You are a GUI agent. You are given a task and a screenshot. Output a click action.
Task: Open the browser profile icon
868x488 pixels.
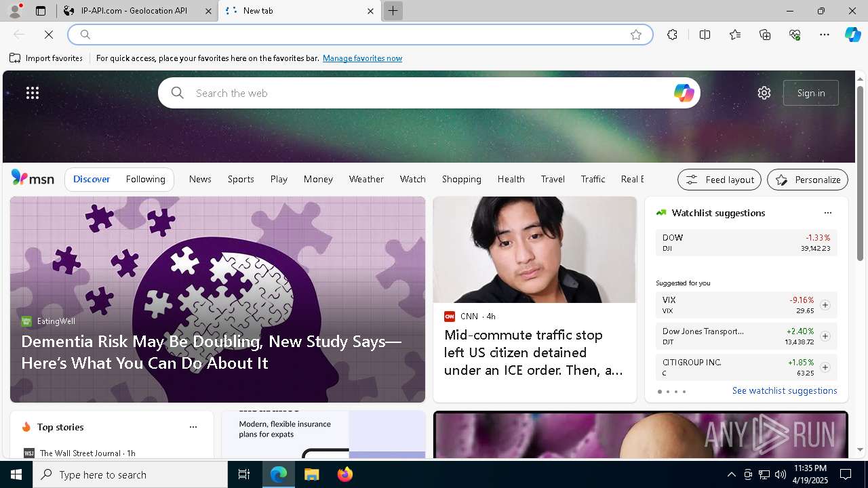(15, 11)
